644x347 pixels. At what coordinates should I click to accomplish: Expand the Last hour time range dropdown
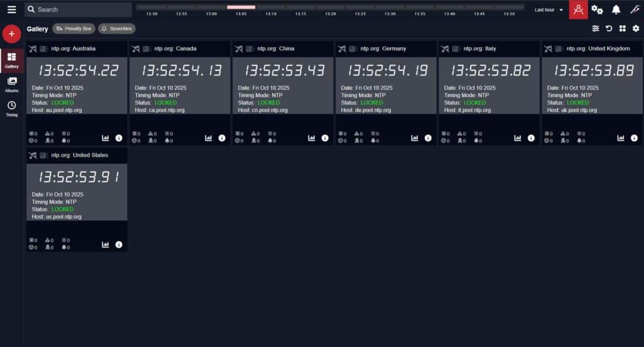(548, 10)
